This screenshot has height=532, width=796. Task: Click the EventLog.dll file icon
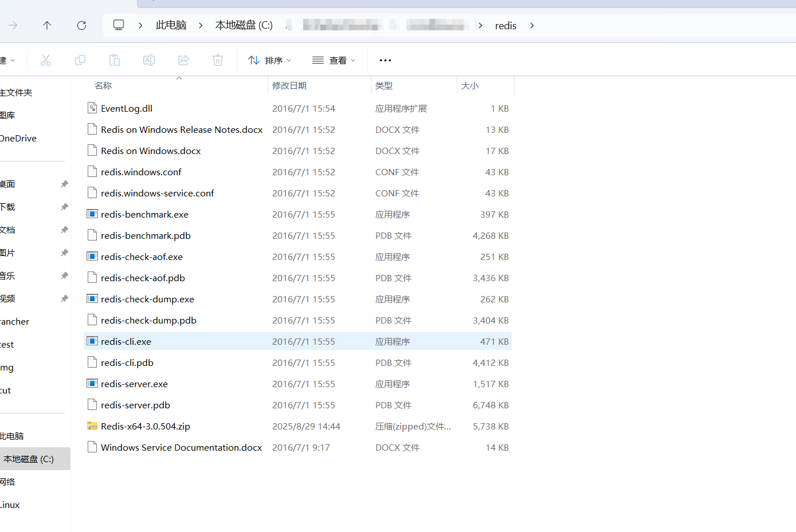92,108
